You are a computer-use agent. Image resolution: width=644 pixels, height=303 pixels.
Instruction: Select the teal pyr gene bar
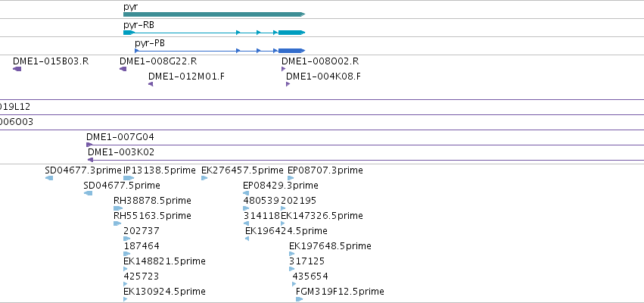(x=214, y=14)
